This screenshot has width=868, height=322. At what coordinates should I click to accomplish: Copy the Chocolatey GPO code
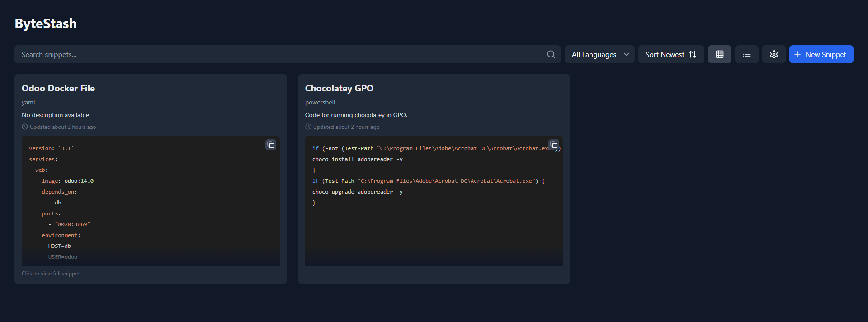554,145
